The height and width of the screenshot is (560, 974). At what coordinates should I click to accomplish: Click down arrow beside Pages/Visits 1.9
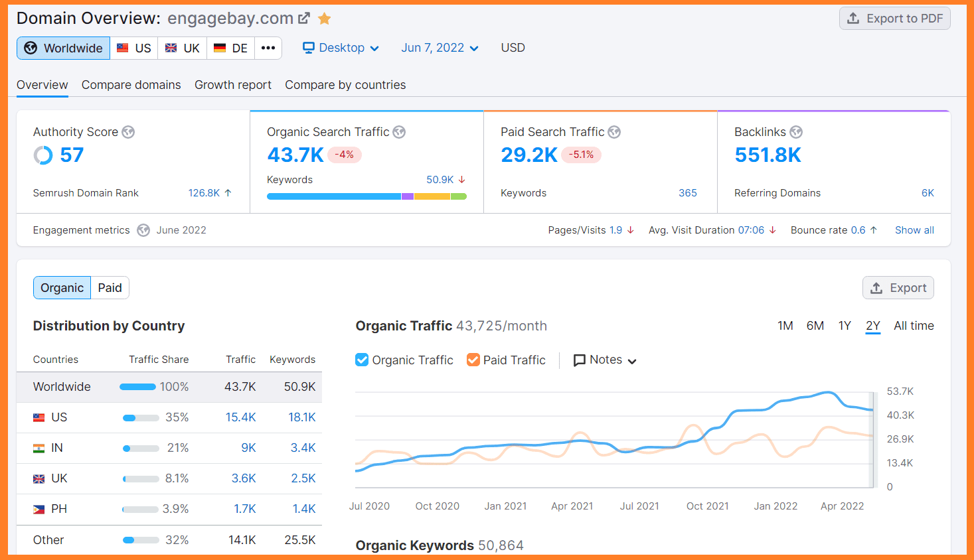pyautogui.click(x=631, y=230)
